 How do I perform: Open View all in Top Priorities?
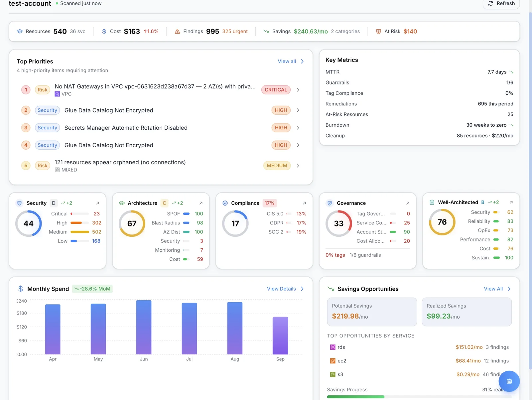[291, 61]
